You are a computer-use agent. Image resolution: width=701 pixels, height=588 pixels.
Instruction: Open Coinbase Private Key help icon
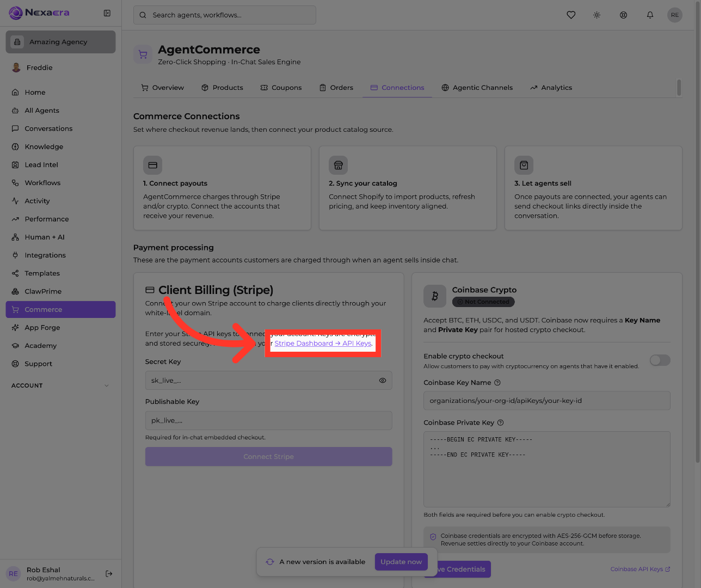click(x=501, y=422)
